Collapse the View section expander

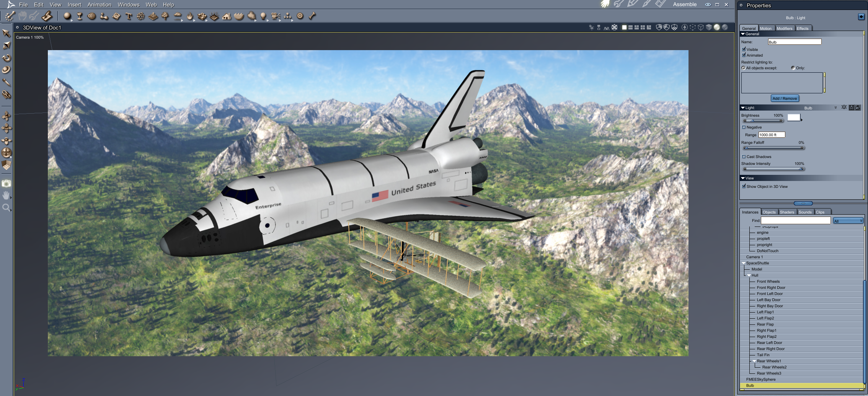pos(743,178)
